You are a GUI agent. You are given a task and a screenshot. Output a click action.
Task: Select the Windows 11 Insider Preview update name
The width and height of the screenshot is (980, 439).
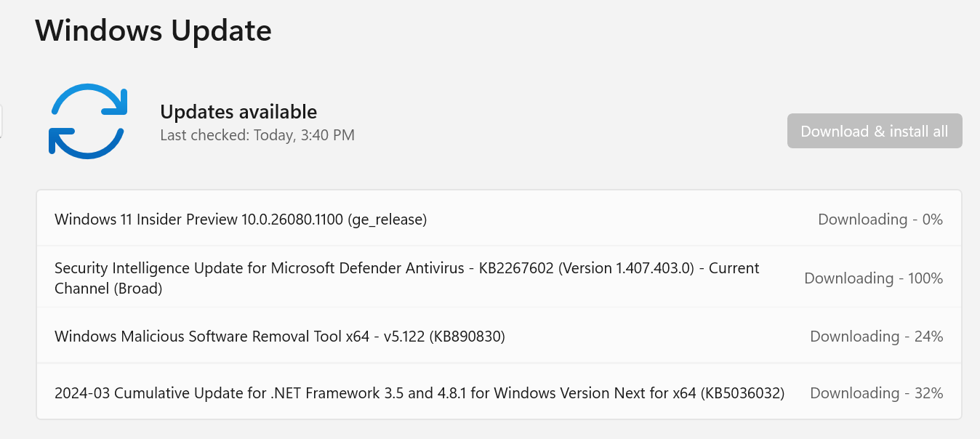tap(240, 219)
